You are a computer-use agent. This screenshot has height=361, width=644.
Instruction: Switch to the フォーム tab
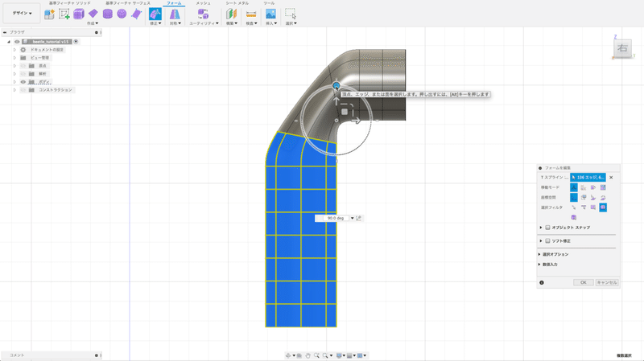pos(174,3)
